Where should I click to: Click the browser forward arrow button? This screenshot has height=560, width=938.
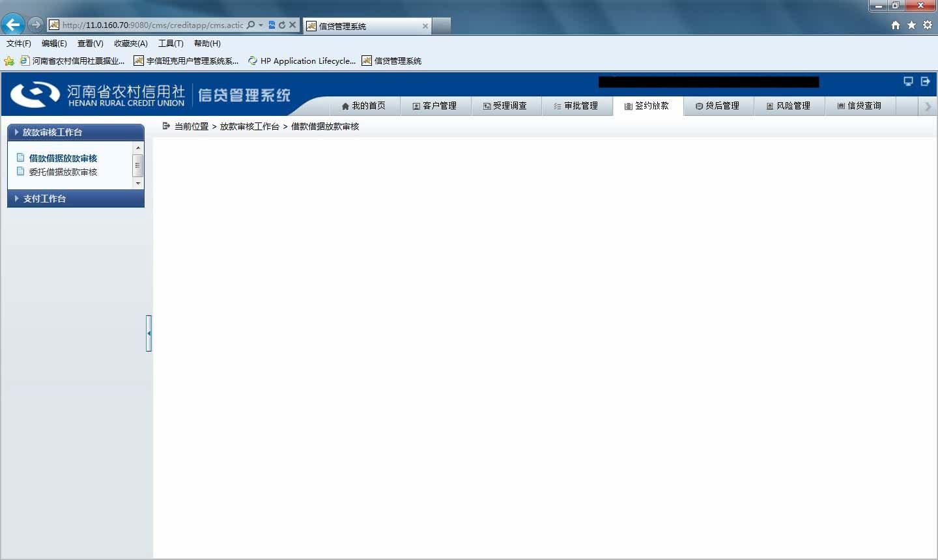tap(35, 25)
